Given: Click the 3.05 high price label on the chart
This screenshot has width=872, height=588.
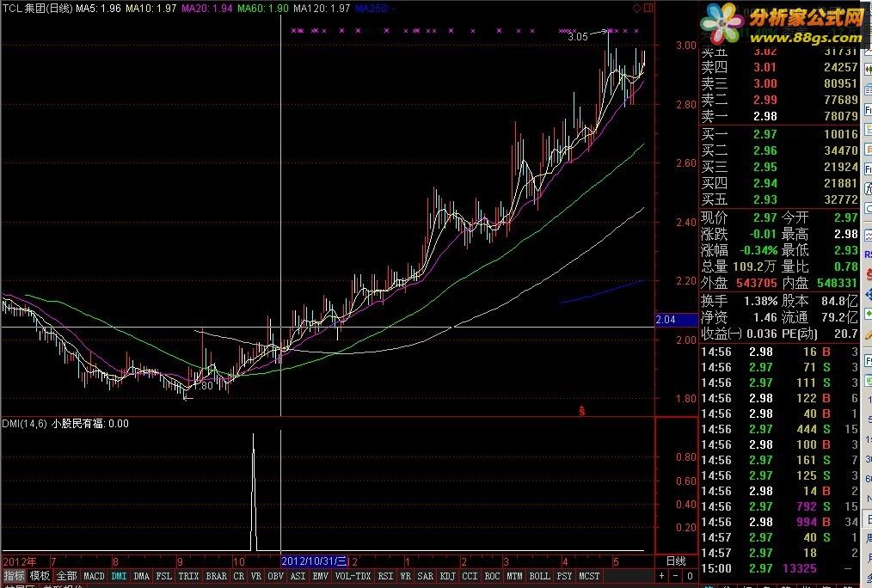Looking at the screenshot, I should point(578,37).
